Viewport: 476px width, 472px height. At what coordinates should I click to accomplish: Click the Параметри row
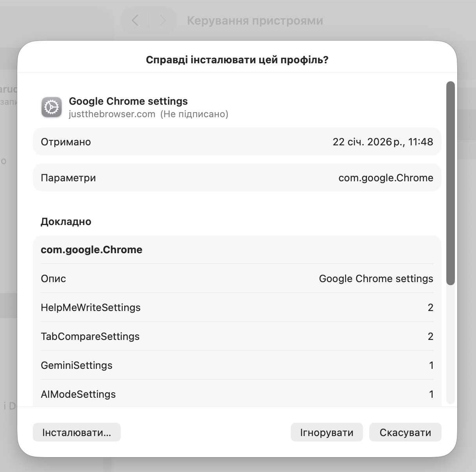pyautogui.click(x=237, y=178)
